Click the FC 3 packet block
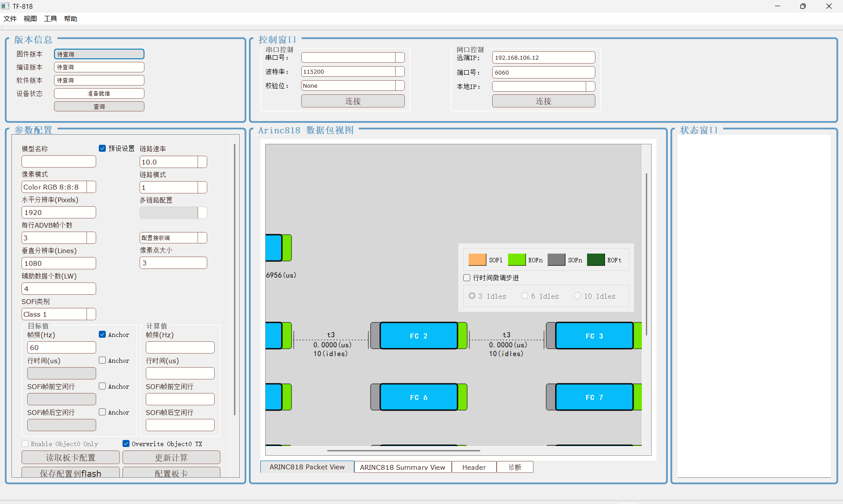The width and height of the screenshot is (843, 504). point(594,336)
